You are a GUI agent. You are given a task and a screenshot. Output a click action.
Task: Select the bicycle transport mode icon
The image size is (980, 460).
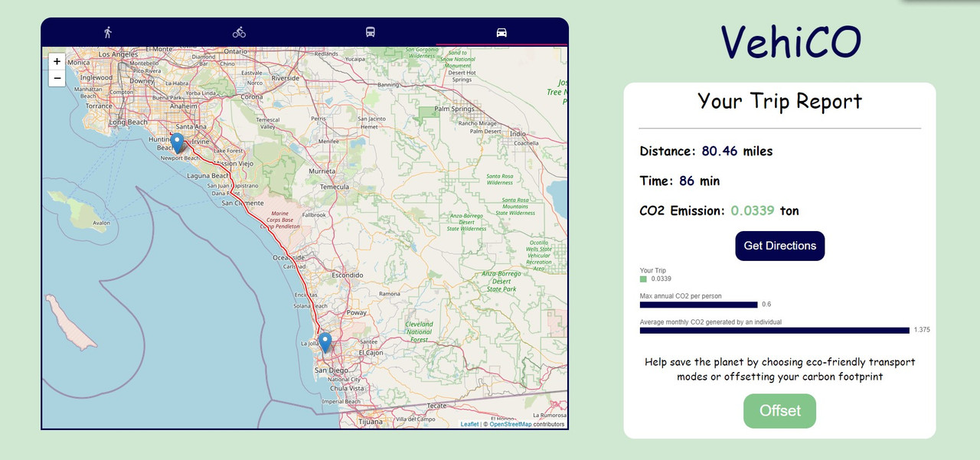[x=239, y=32]
